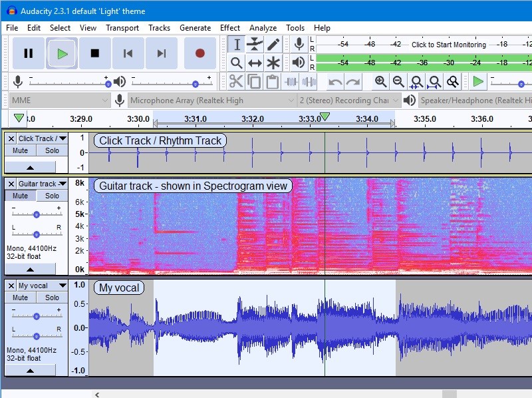This screenshot has width=532, height=398.
Task: Close the Guitar track with its X
Action: tap(11, 184)
